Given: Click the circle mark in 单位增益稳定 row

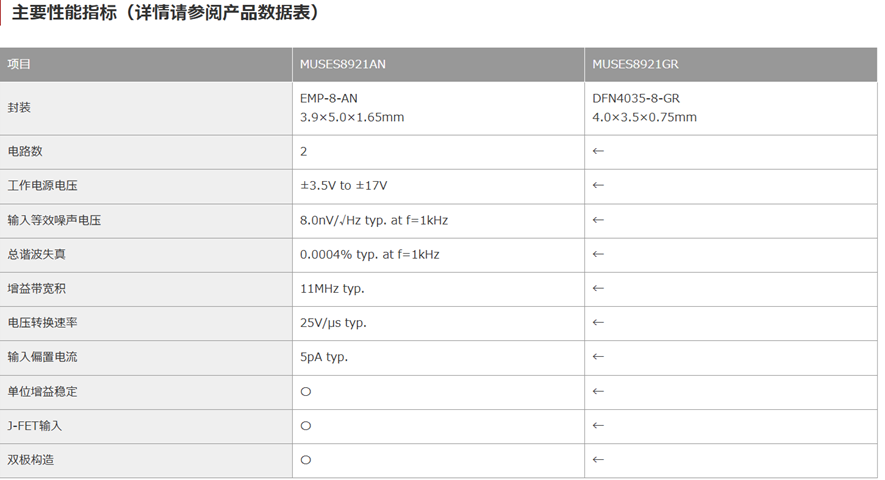Looking at the screenshot, I should pyautogui.click(x=306, y=392).
